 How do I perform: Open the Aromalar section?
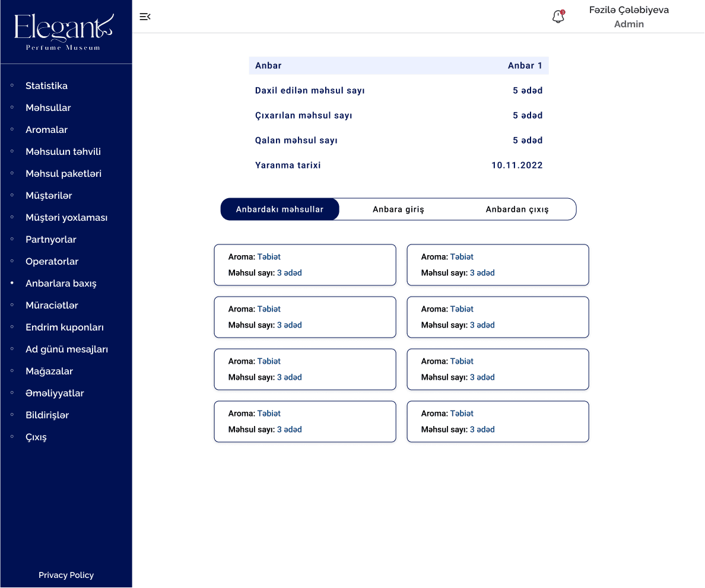pos(46,130)
